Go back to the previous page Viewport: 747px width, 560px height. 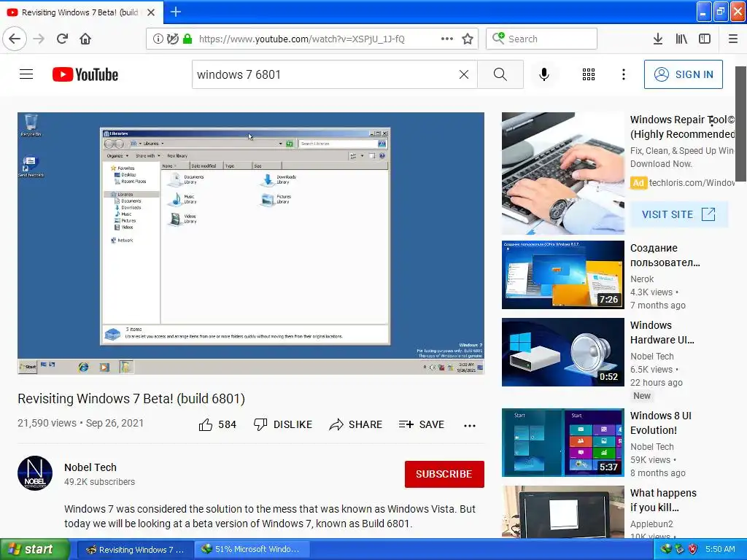tap(15, 39)
